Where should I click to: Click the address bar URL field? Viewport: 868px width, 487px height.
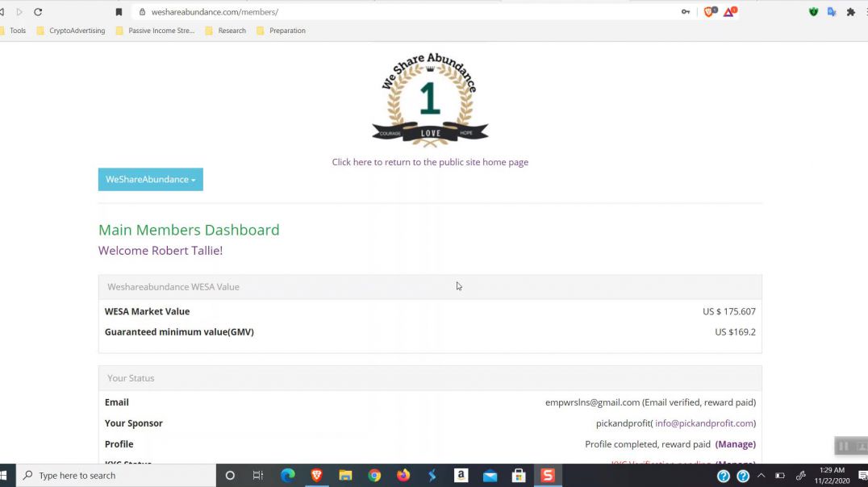(x=408, y=11)
